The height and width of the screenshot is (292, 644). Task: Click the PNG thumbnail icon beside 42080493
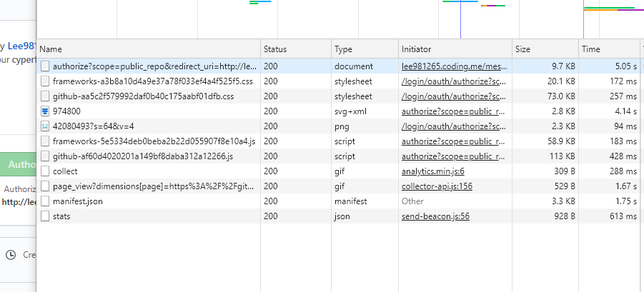click(x=46, y=126)
